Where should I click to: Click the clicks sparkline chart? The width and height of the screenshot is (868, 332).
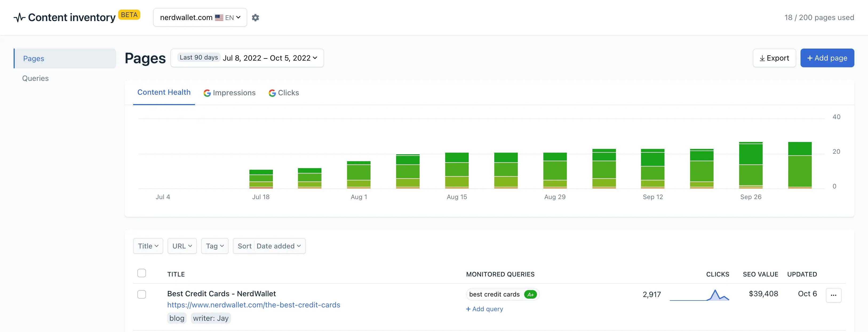tap(699, 295)
